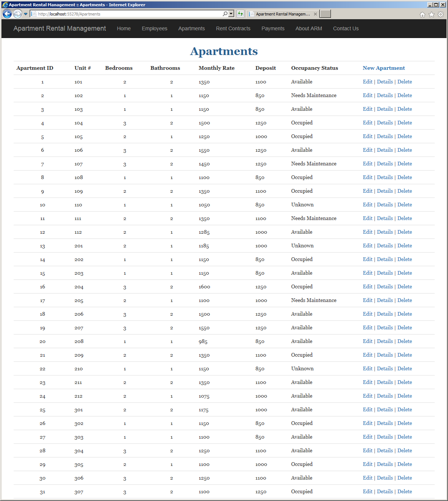Image resolution: width=448 pixels, height=501 pixels.
Task: Open a new blank tab
Action: click(x=325, y=14)
